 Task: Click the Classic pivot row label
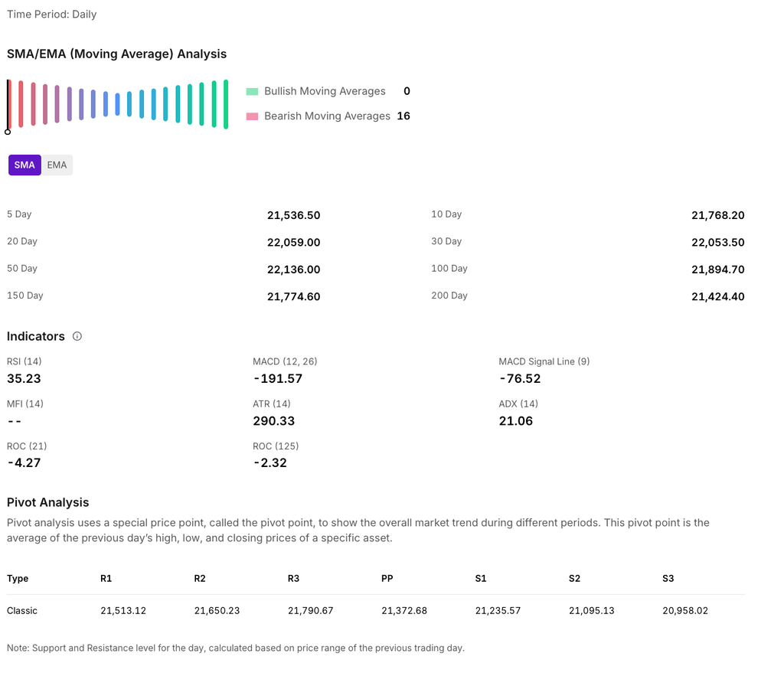(x=22, y=611)
